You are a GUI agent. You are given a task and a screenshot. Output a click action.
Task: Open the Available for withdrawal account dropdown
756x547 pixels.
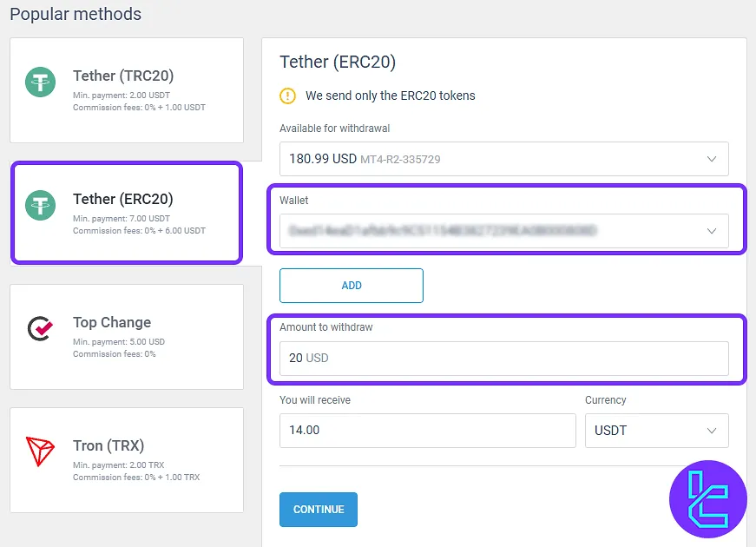[503, 159]
